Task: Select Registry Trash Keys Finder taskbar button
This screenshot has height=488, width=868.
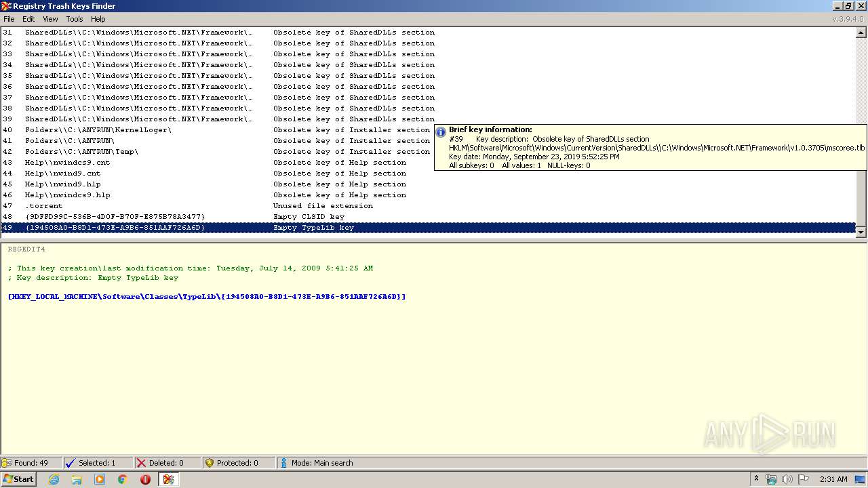Action: pos(169,479)
